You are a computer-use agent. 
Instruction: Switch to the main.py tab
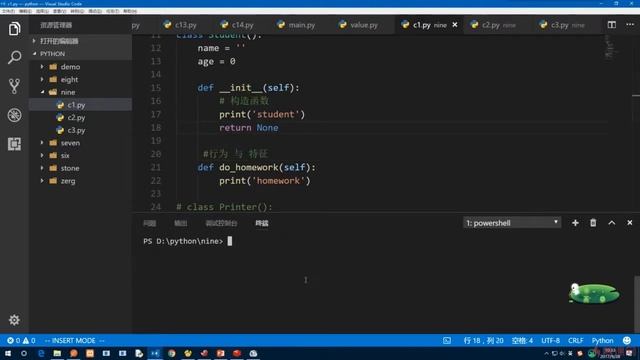pos(296,25)
